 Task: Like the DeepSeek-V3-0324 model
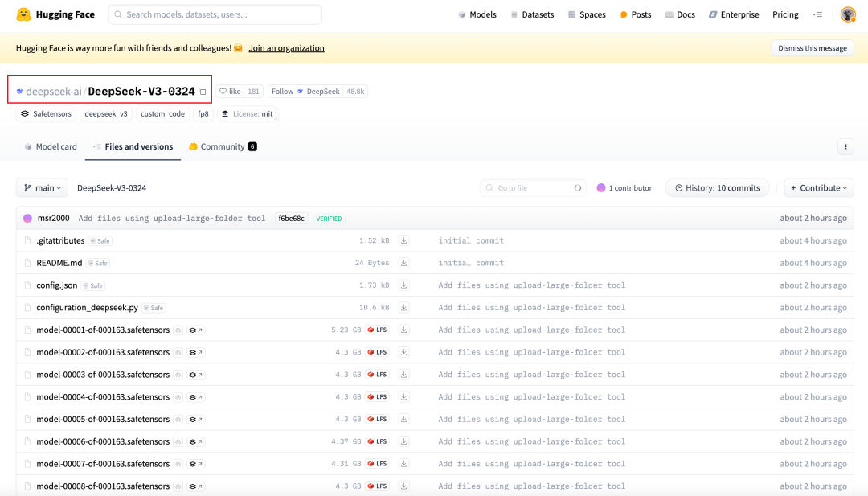click(x=231, y=92)
